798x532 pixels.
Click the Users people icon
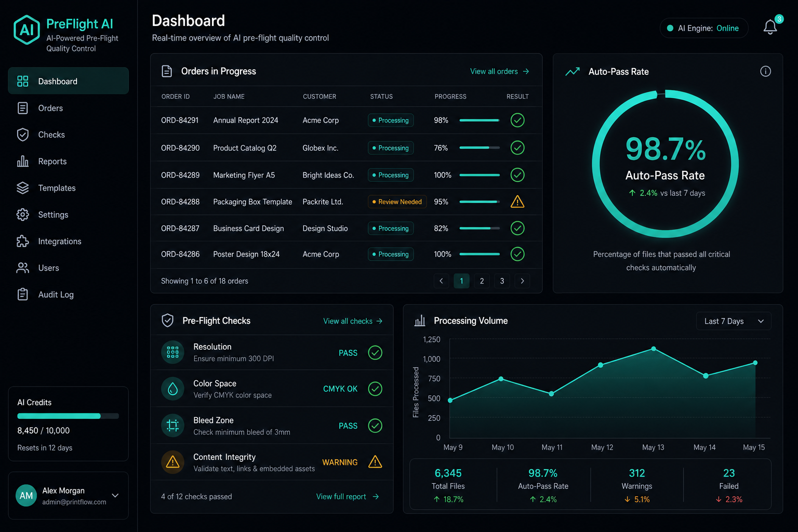[23, 268]
